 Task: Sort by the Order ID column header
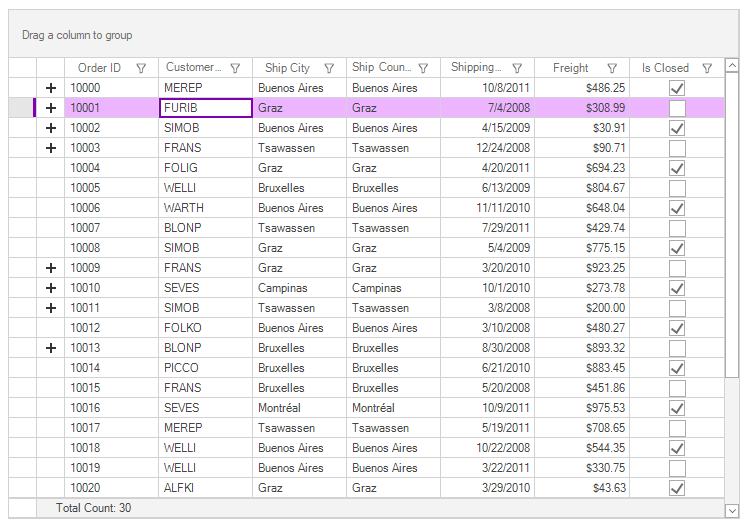[99, 68]
